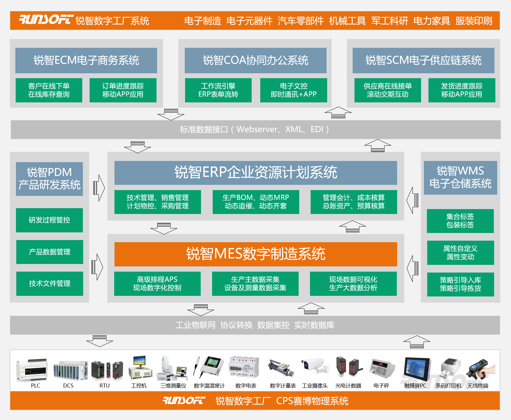This screenshot has height=420, width=511.
Task: Click 管理会计、成本核算 box
Action: [354, 202]
